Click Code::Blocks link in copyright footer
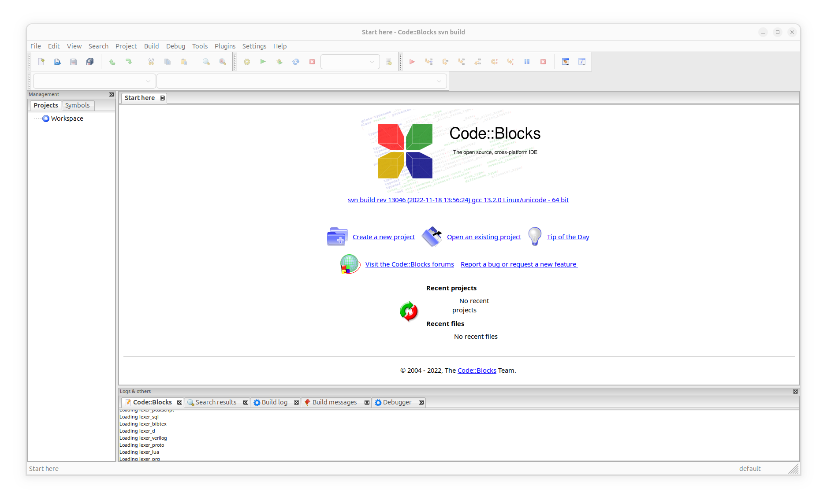 tap(477, 371)
